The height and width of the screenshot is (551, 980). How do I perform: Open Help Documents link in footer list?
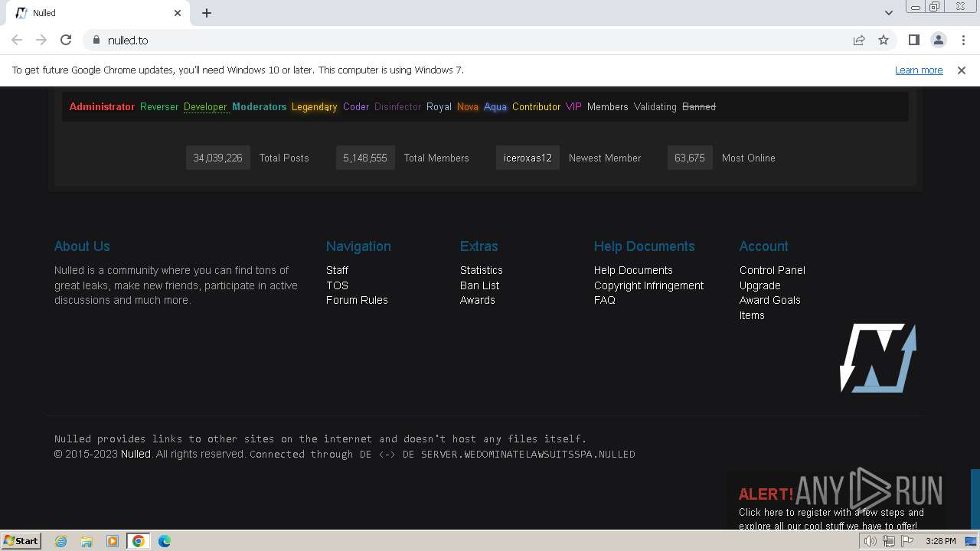click(633, 270)
